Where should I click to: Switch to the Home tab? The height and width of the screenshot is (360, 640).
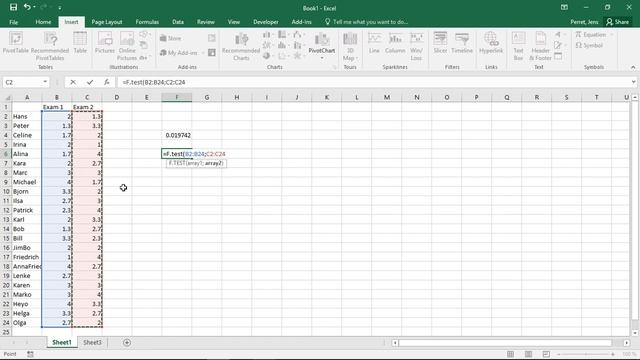[x=43, y=22]
